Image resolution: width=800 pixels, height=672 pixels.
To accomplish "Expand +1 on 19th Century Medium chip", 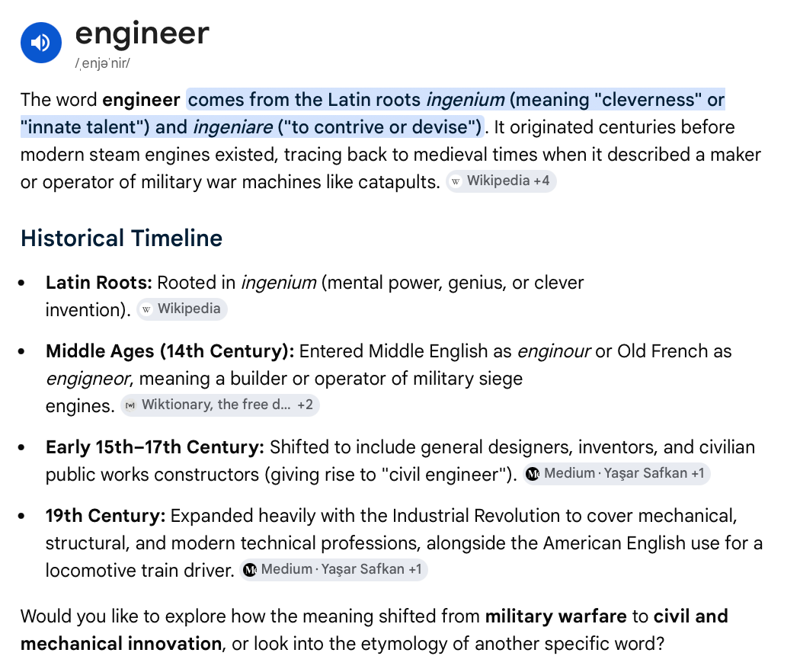I will pos(414,569).
